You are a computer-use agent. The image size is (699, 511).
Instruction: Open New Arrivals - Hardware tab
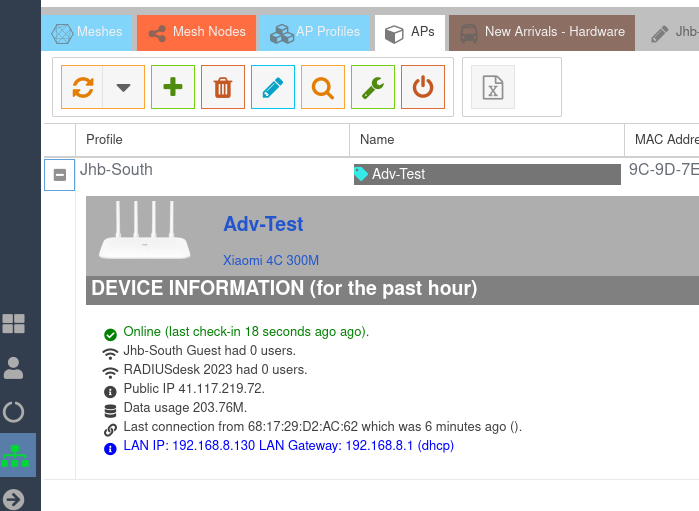click(542, 32)
